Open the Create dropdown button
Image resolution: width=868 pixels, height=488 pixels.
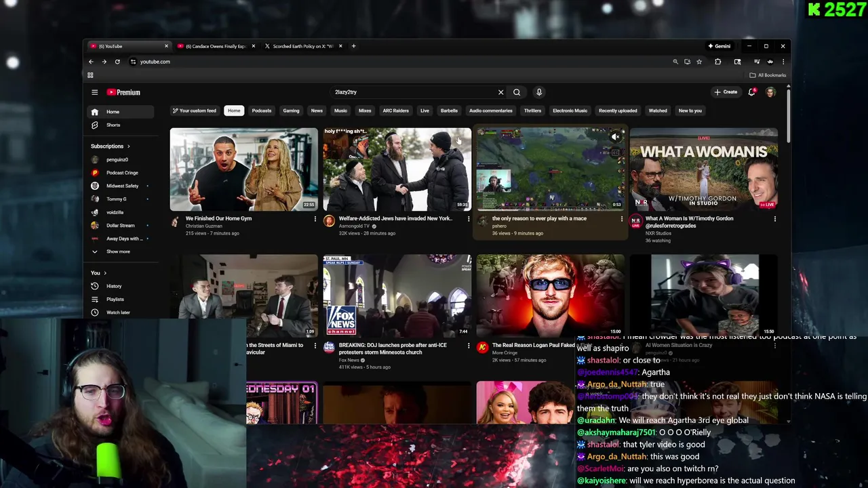click(726, 92)
